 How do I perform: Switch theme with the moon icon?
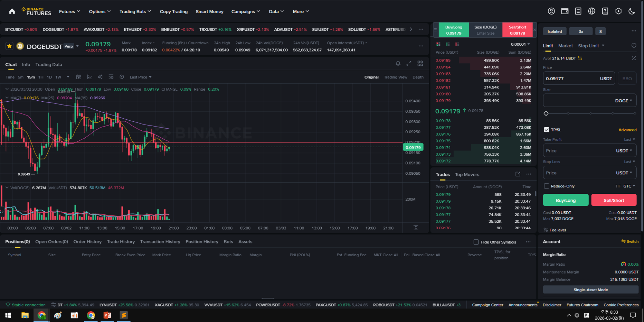tap(632, 11)
